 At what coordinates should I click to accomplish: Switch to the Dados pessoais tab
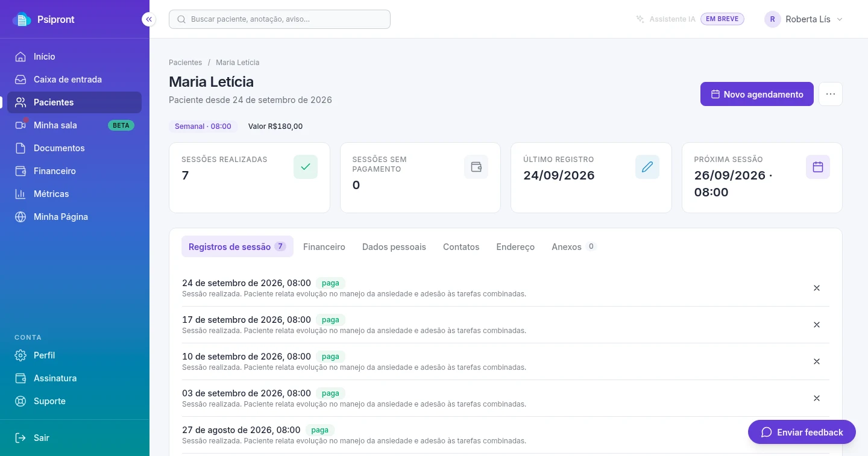(x=394, y=247)
